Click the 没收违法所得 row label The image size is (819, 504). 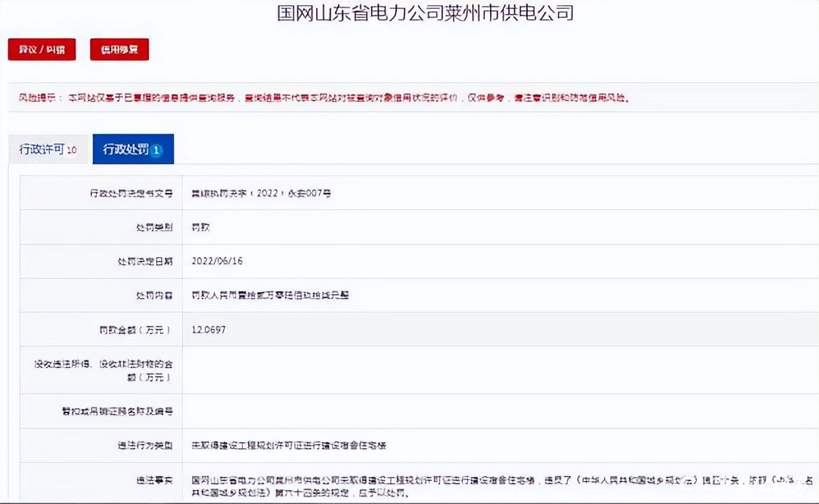(104, 370)
